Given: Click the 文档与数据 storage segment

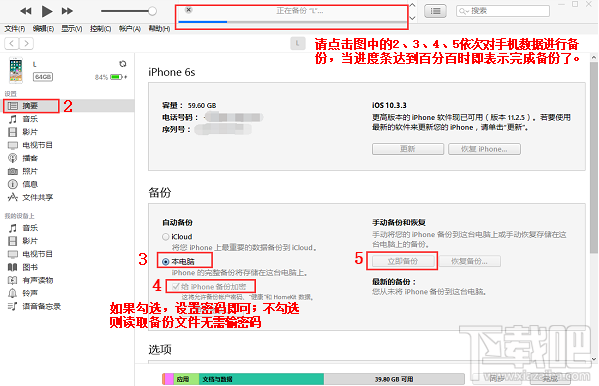Looking at the screenshot, I should point(261,379).
